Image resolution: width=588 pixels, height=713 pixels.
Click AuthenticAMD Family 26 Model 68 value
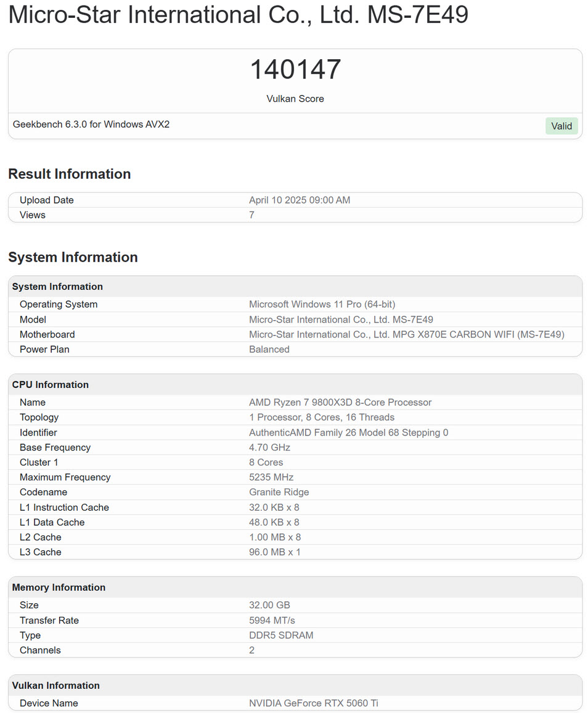[348, 432]
